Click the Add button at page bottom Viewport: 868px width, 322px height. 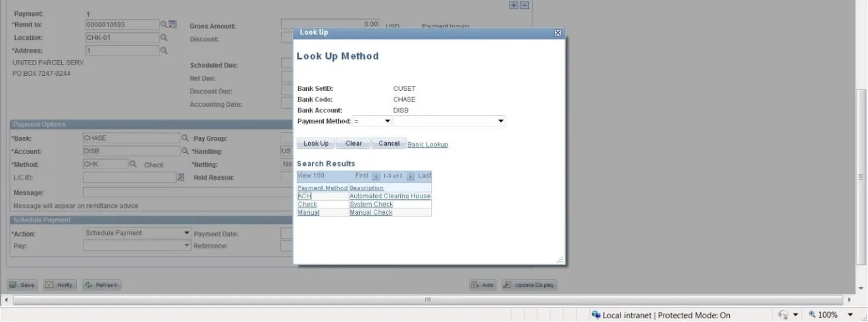(482, 285)
